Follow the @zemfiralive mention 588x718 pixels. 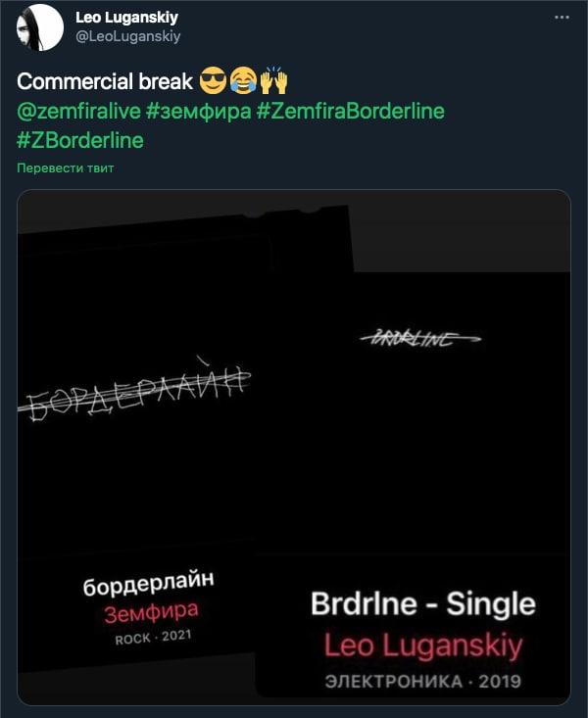(x=78, y=112)
